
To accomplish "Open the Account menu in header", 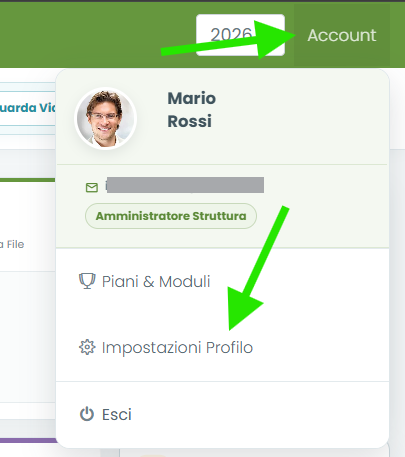I will [x=342, y=35].
